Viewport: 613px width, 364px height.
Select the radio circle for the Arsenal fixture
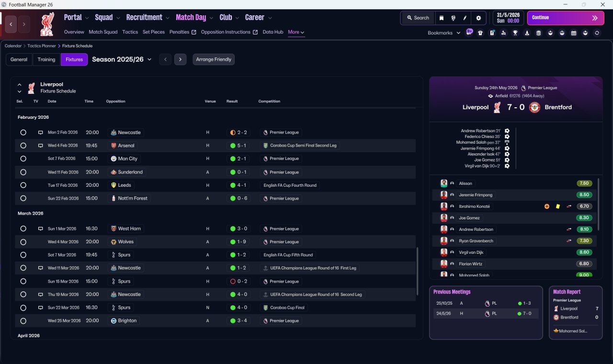click(23, 146)
